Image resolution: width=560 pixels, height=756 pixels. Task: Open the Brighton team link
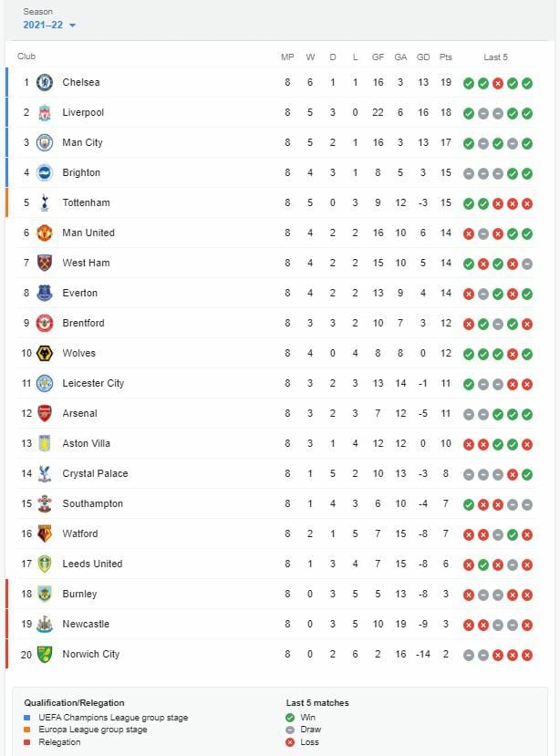click(x=81, y=172)
